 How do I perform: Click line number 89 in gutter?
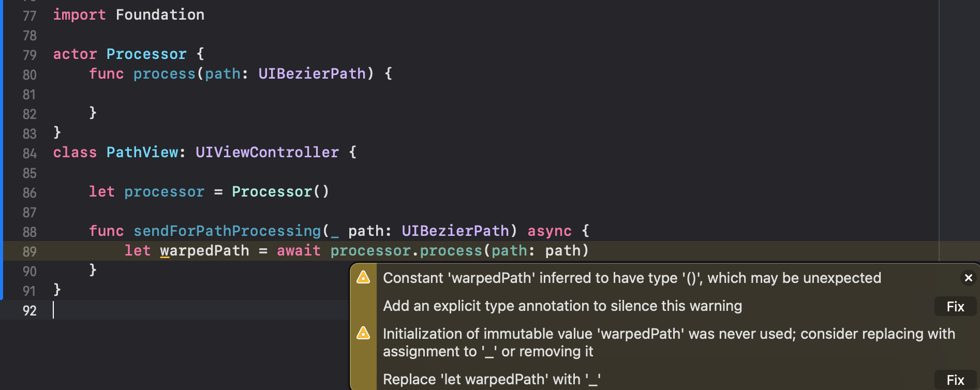pyautogui.click(x=29, y=252)
